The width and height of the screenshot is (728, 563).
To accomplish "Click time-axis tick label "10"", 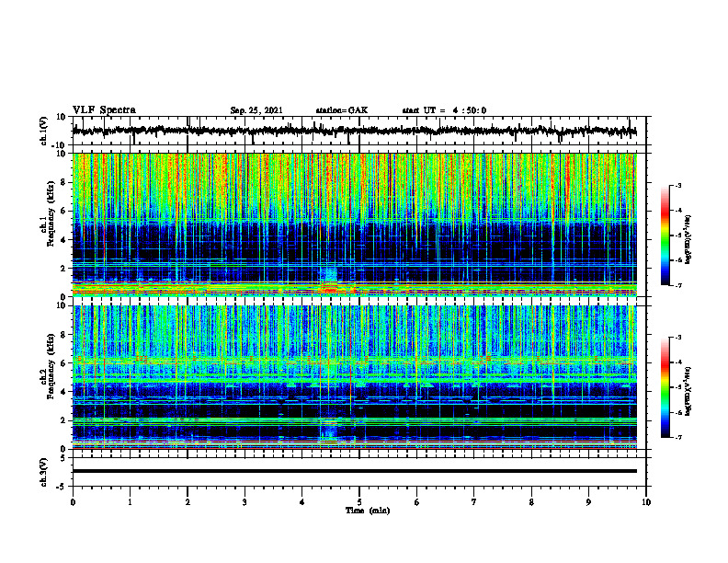I will [646, 502].
